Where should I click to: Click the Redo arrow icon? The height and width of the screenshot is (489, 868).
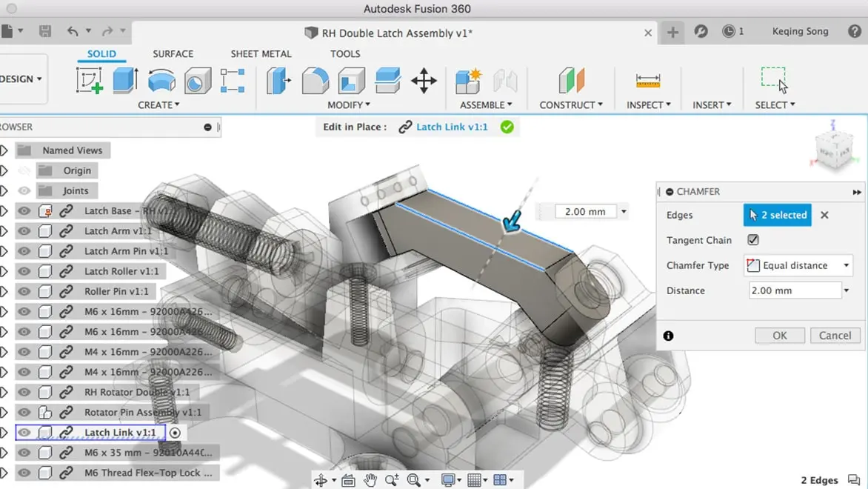(x=107, y=31)
